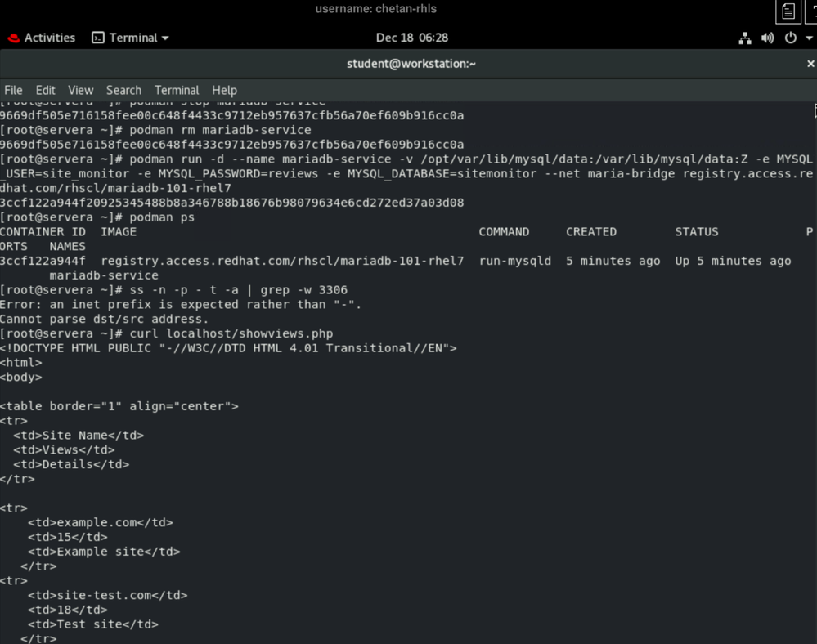This screenshot has height=644, width=817.
Task: Close the student@workstation terminal window
Action: [x=810, y=64]
